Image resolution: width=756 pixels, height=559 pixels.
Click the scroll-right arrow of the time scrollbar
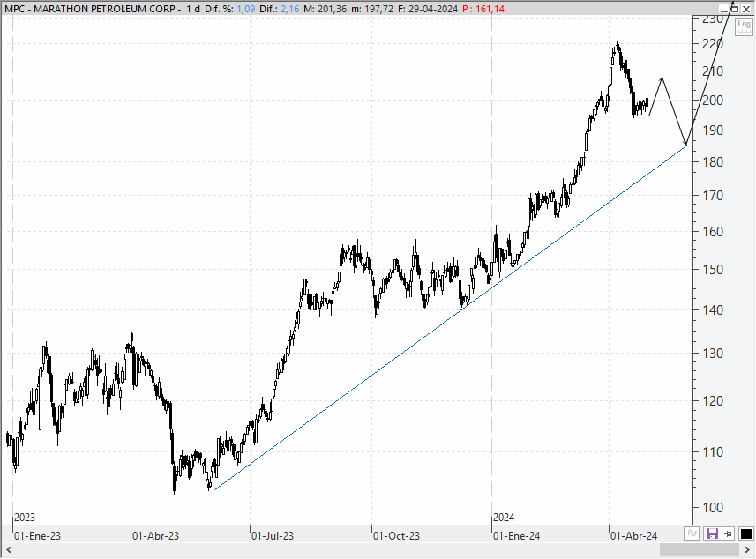[747, 550]
